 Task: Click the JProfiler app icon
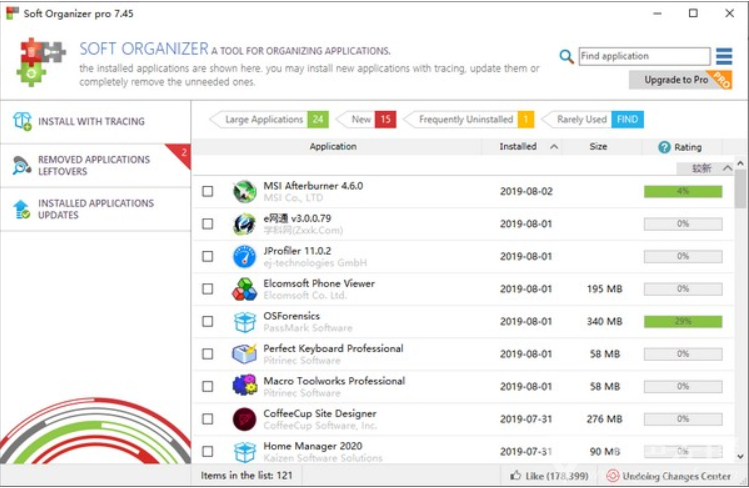click(x=245, y=256)
